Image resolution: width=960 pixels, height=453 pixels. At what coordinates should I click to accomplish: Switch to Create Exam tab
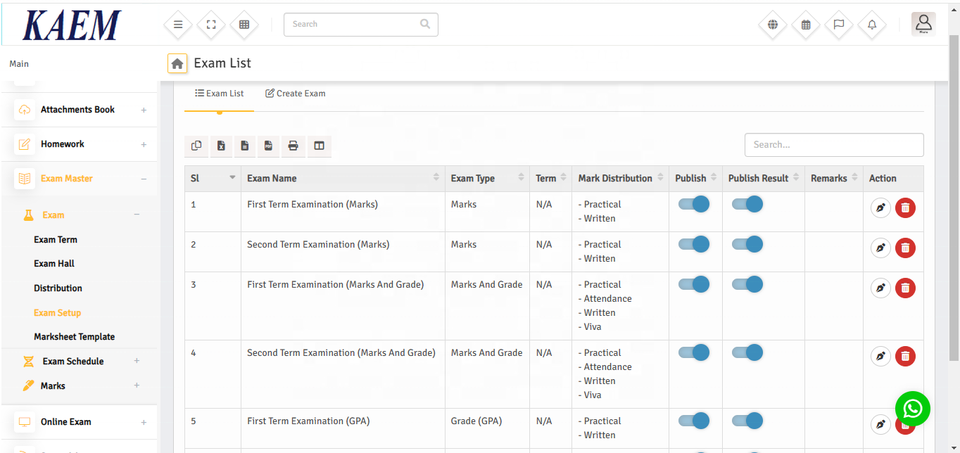295,94
